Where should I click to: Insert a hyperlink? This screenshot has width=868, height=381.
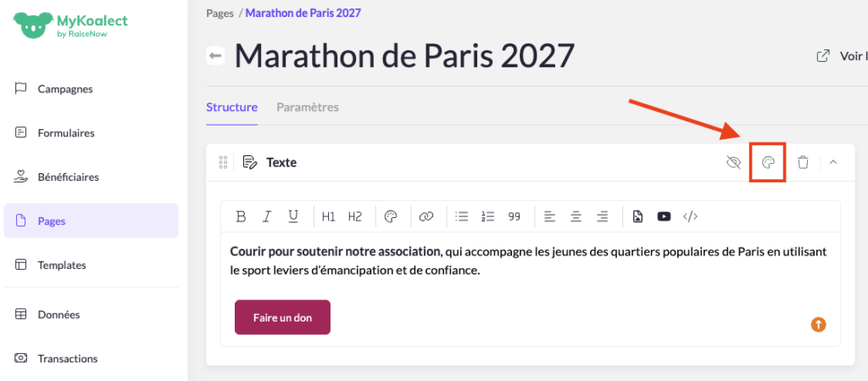point(426,216)
